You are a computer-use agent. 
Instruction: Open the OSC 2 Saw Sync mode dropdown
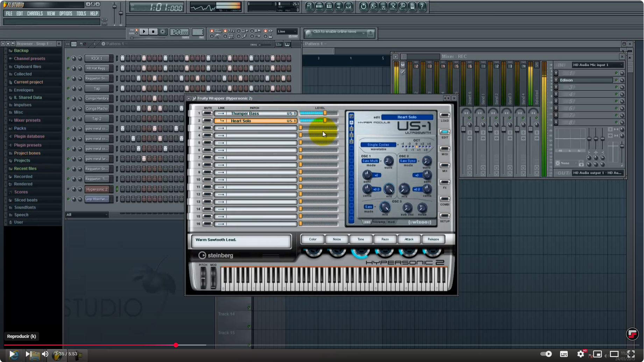coord(408,161)
